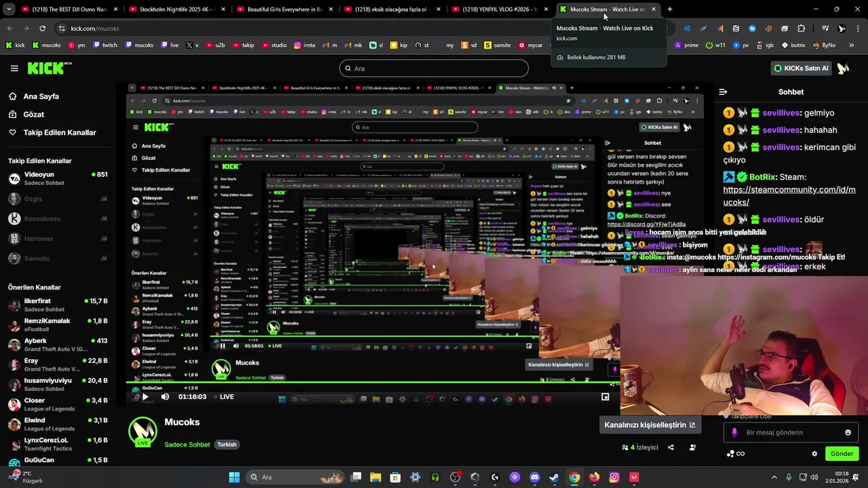This screenshot has width=868, height=488.
Task: Open the browser extensions puzzle icon
Action: pos(801,28)
